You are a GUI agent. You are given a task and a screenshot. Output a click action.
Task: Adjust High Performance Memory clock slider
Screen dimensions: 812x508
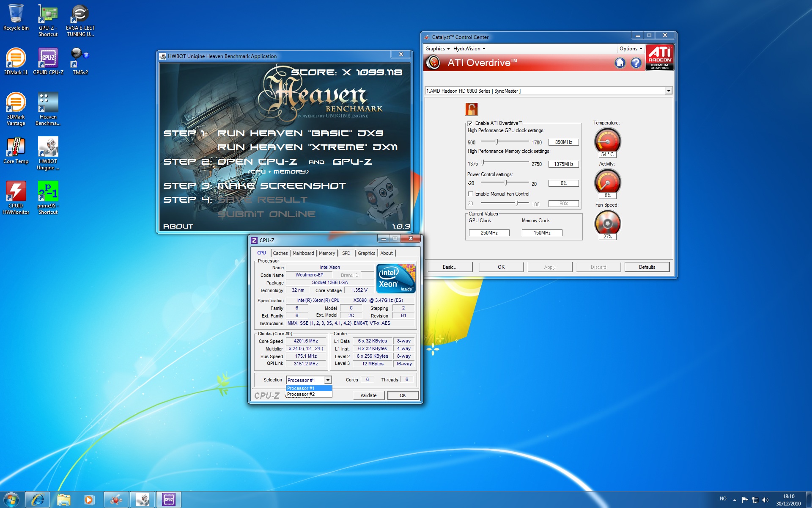pos(483,163)
